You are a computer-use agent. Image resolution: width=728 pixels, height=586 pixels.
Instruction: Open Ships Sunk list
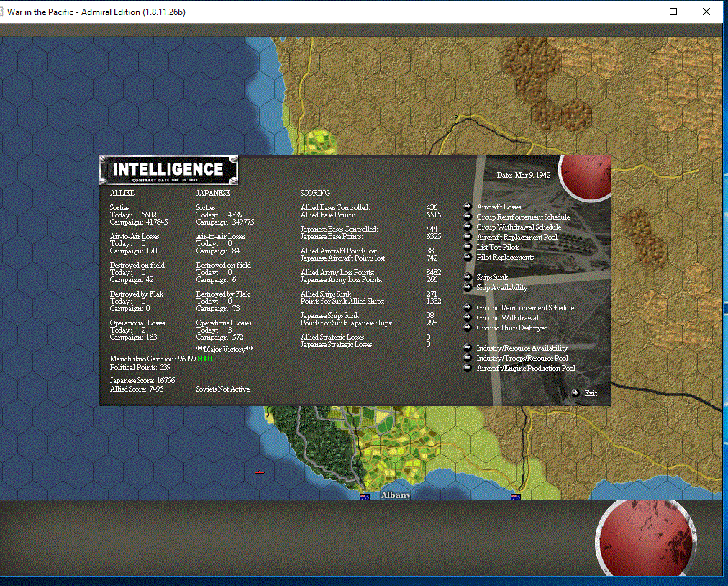click(x=492, y=277)
